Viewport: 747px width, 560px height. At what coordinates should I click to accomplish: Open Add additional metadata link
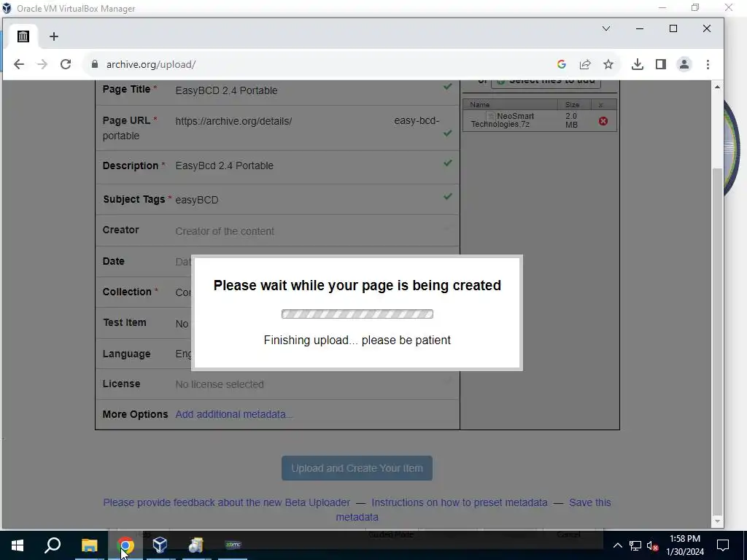pyautogui.click(x=234, y=414)
